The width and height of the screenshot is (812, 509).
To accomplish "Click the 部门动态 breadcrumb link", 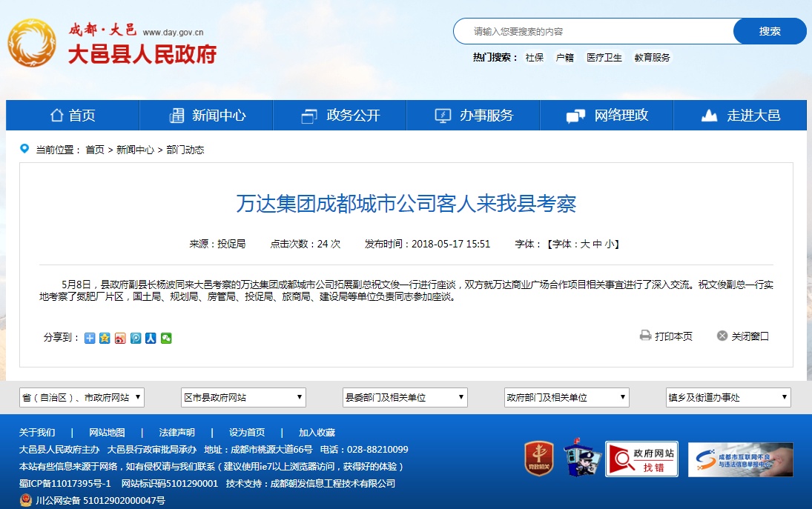I will (x=185, y=150).
